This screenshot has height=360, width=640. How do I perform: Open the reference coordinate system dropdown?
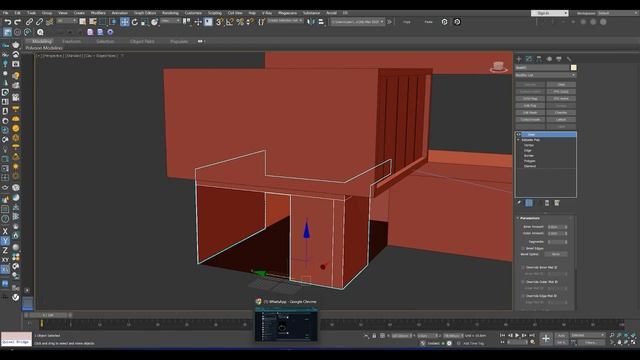tap(170, 21)
